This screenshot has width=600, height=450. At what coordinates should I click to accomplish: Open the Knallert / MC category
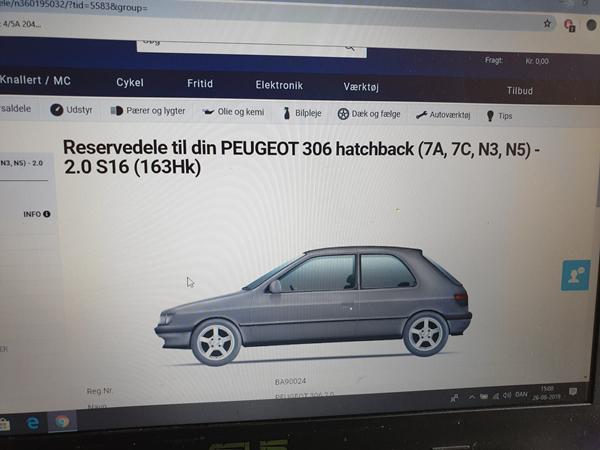pyautogui.click(x=35, y=80)
